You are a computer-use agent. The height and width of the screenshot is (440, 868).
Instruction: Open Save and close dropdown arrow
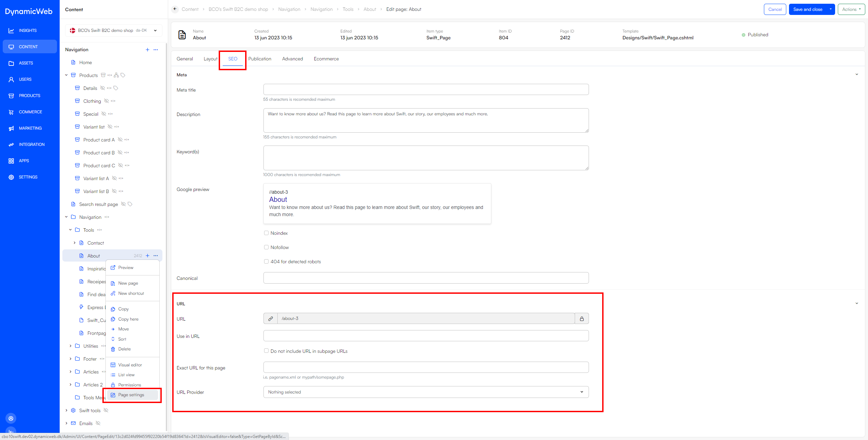830,9
